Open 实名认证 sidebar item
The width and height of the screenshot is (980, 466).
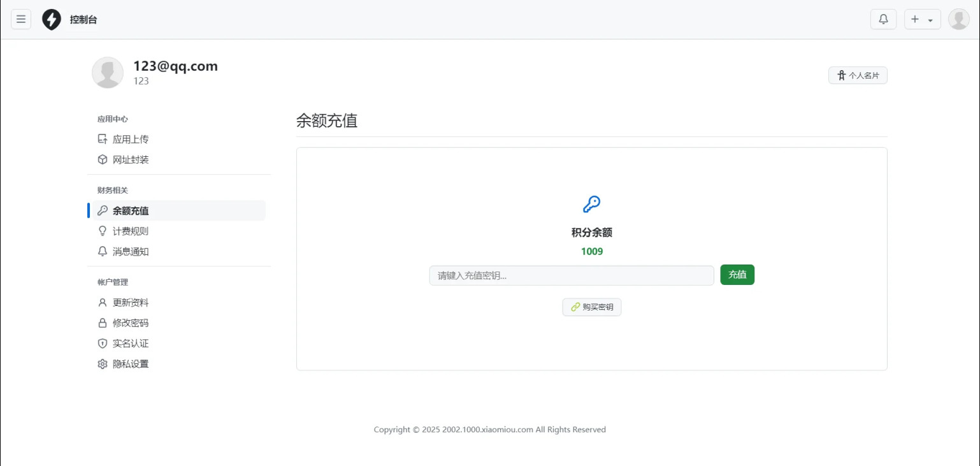coord(130,343)
